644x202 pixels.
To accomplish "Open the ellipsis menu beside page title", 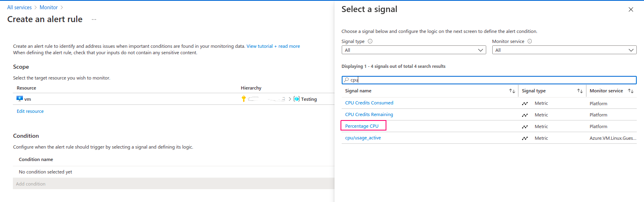I will point(94,20).
